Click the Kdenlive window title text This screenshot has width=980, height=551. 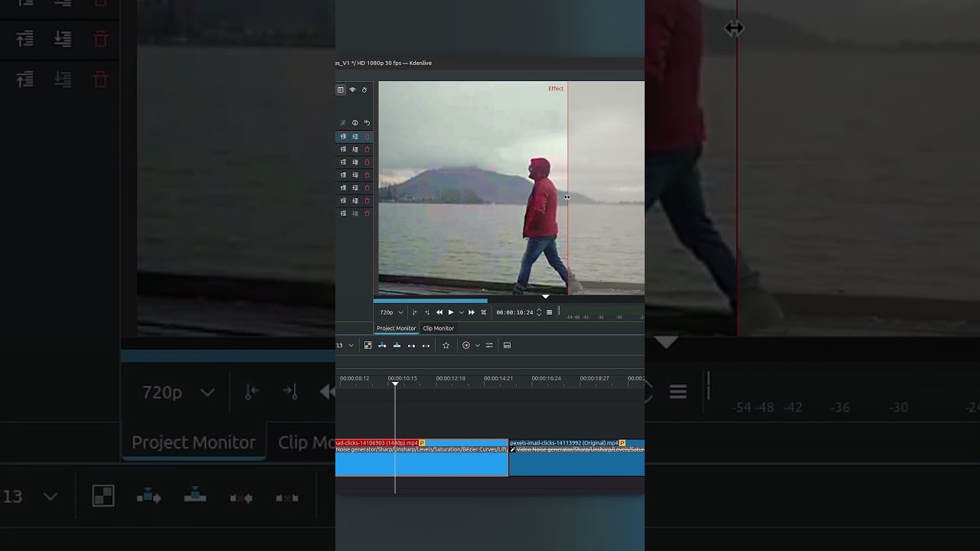coord(384,63)
